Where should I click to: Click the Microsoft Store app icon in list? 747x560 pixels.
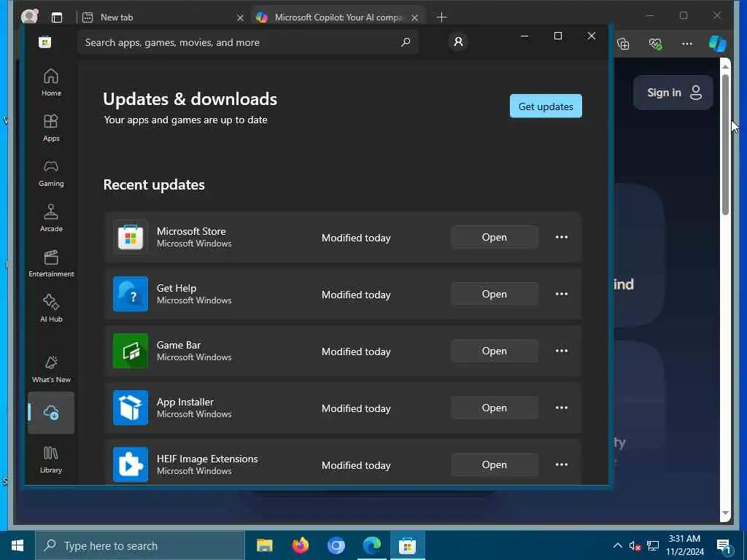[130, 237]
